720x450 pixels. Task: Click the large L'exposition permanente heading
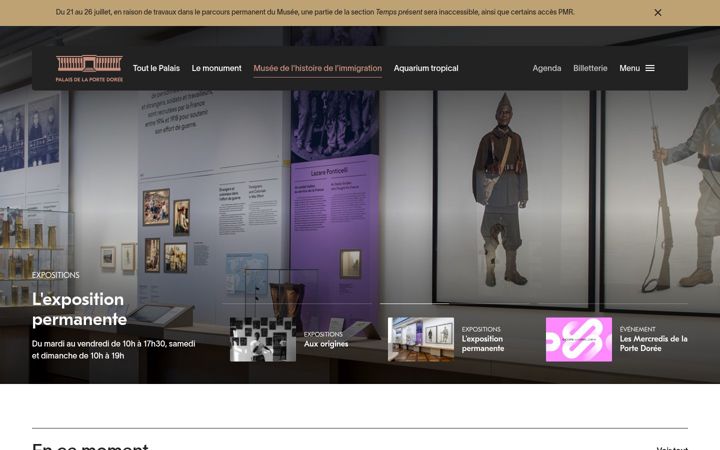click(79, 309)
